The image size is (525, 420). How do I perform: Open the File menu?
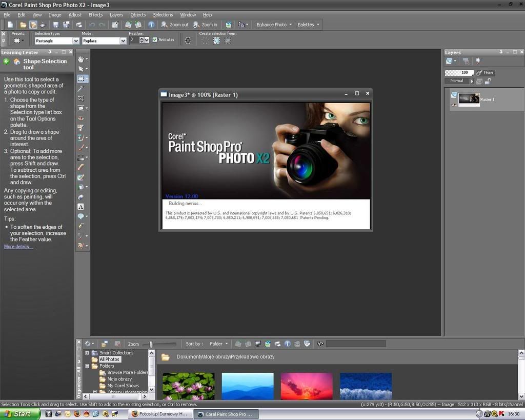7,15
